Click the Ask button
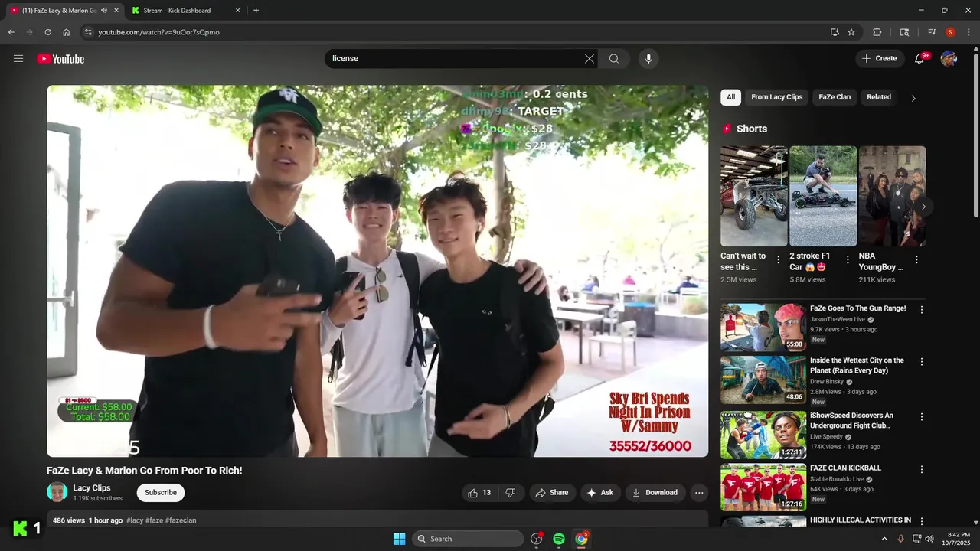 (x=600, y=493)
